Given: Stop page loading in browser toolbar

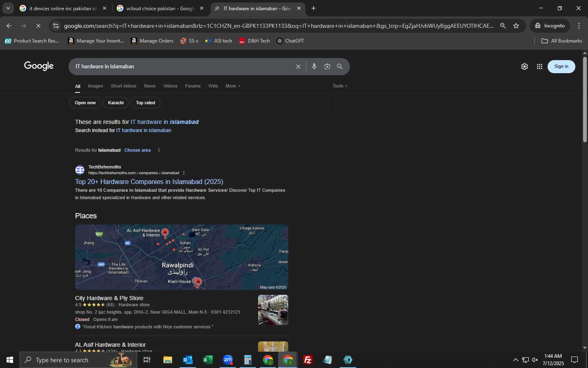Looking at the screenshot, I should click(x=38, y=26).
